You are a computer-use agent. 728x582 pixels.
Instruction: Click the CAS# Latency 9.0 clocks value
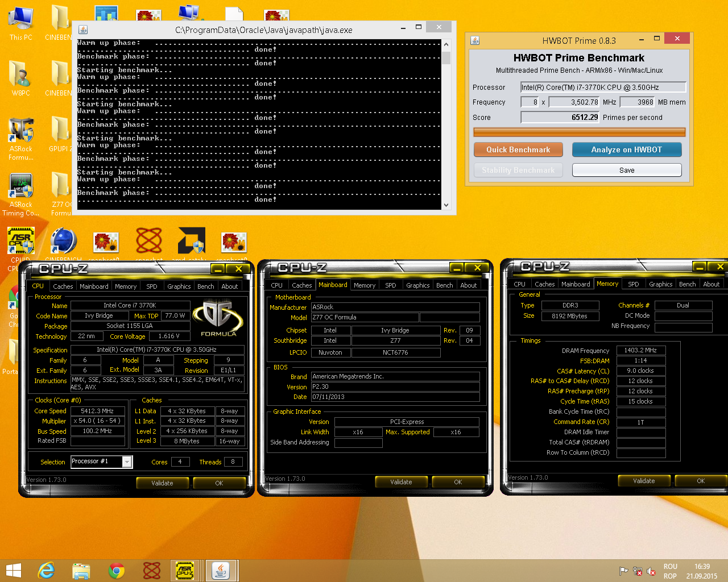click(x=640, y=371)
